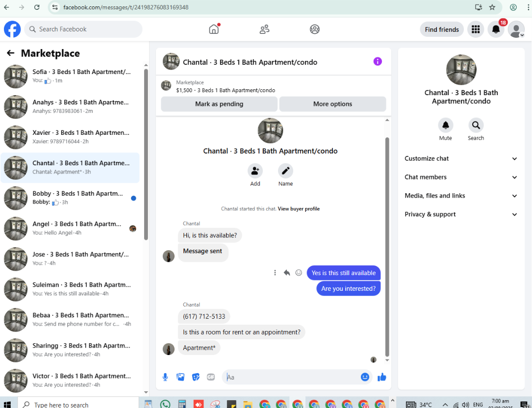Open the Xavier conversation
The image size is (532, 408).
[70, 137]
